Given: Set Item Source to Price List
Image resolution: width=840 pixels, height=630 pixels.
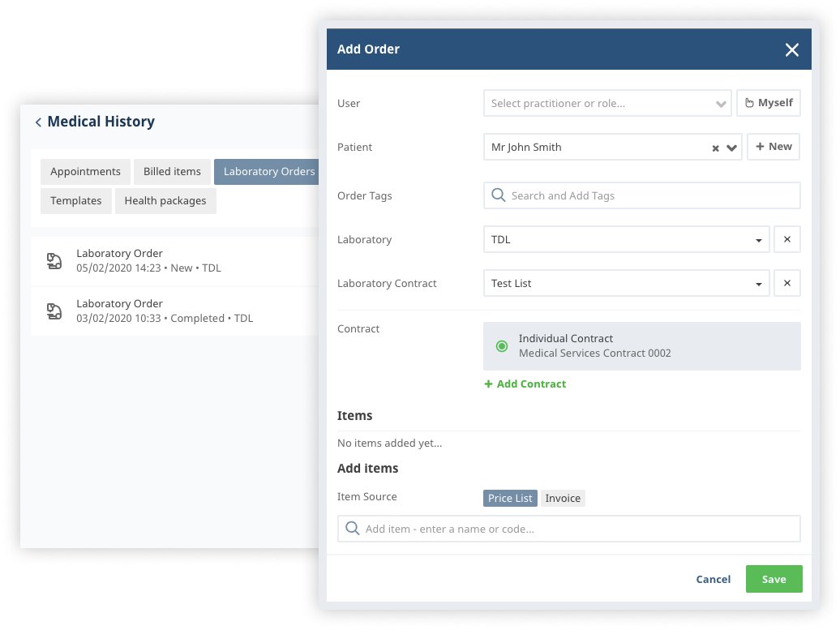Looking at the screenshot, I should click(x=510, y=499).
